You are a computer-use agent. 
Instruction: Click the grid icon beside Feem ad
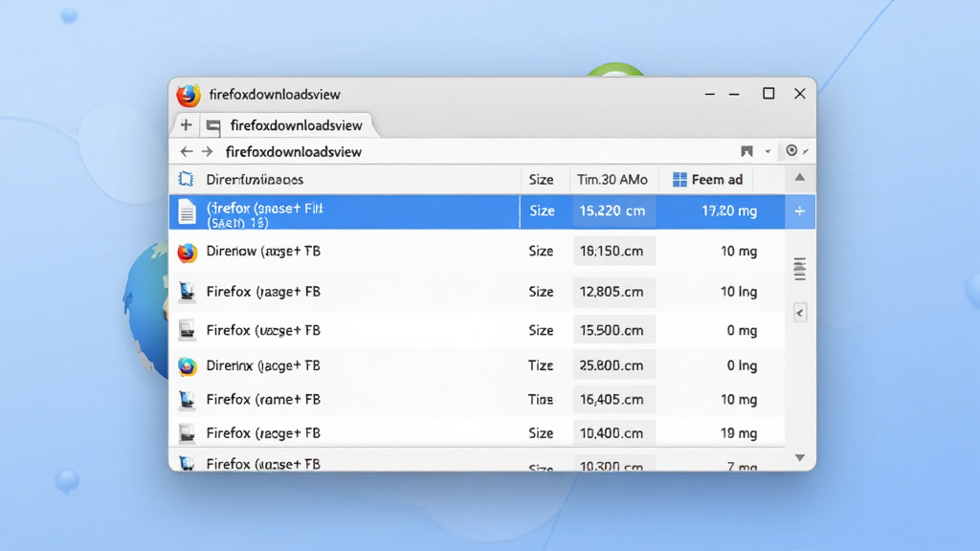679,180
